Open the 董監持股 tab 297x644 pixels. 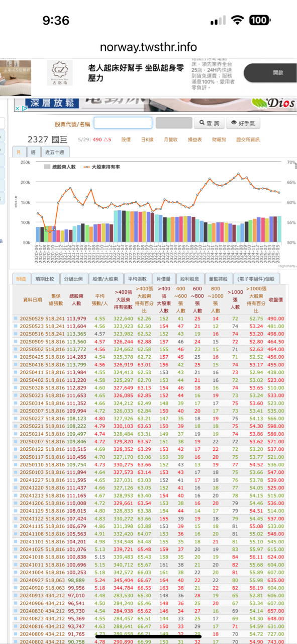219,279
